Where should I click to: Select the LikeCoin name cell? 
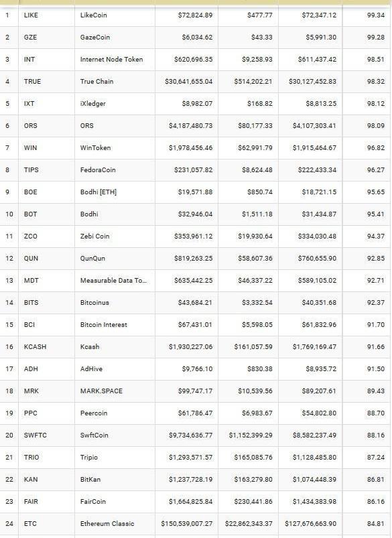tap(93, 15)
